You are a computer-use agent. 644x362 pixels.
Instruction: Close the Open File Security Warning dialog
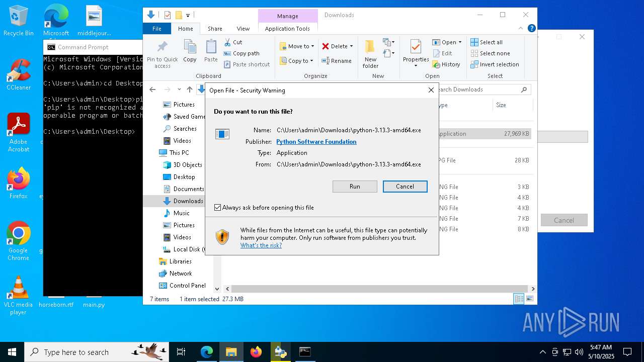[x=431, y=90]
